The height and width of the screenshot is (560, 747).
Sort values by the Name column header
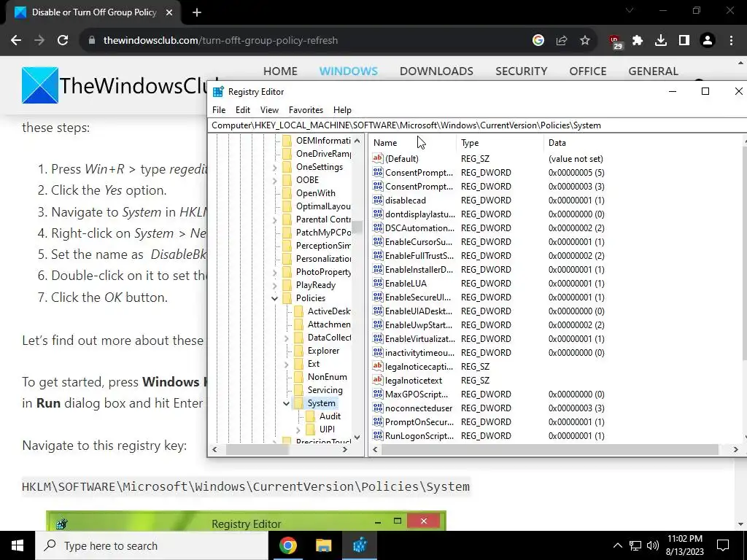pyautogui.click(x=413, y=143)
